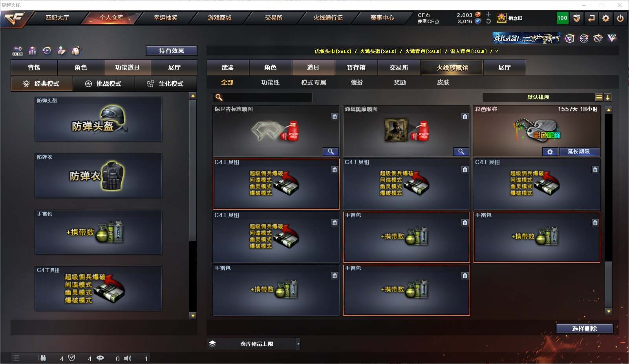Click magnifier preview on 通缉奥摩喷图 item

tap(461, 152)
